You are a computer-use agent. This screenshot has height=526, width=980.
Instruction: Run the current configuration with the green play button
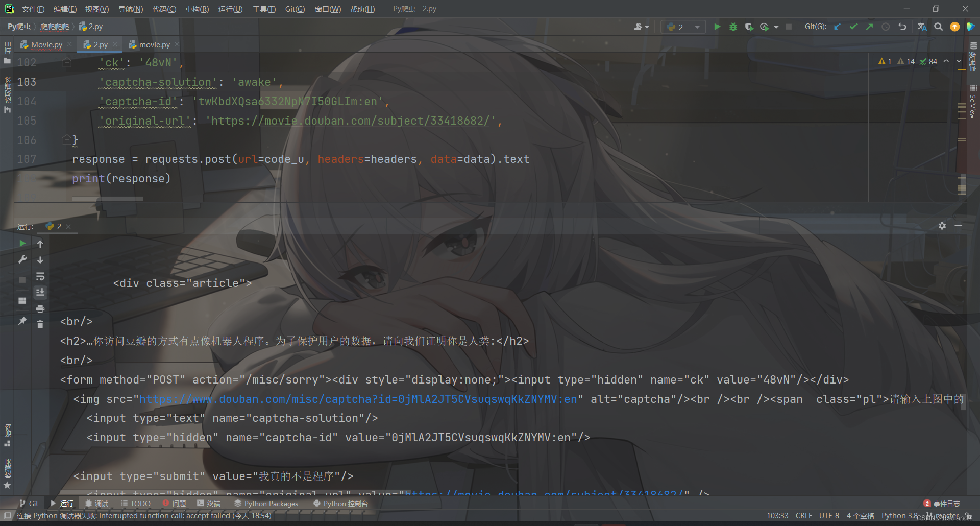pyautogui.click(x=717, y=27)
